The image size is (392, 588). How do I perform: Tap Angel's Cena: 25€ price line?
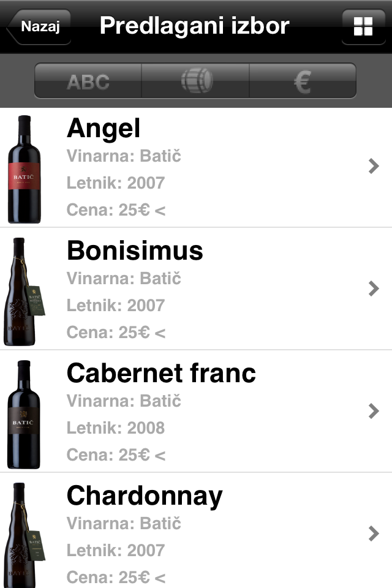(116, 211)
